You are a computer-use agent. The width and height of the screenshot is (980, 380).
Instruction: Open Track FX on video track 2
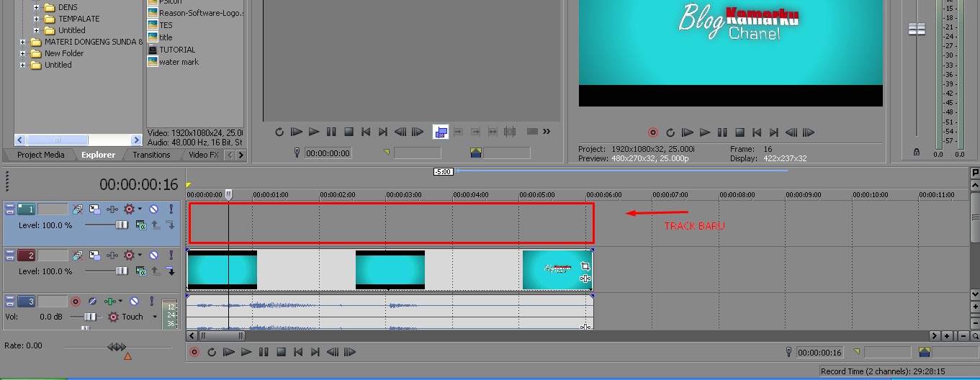112,255
